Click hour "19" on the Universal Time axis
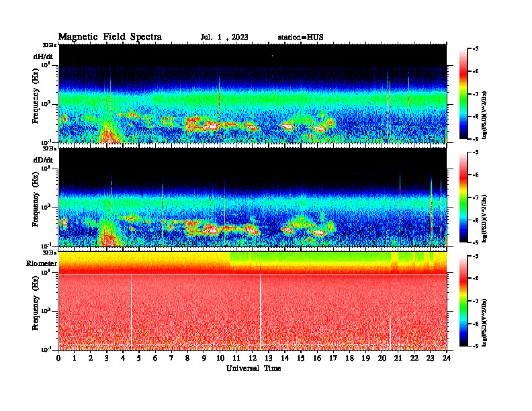 (365, 358)
